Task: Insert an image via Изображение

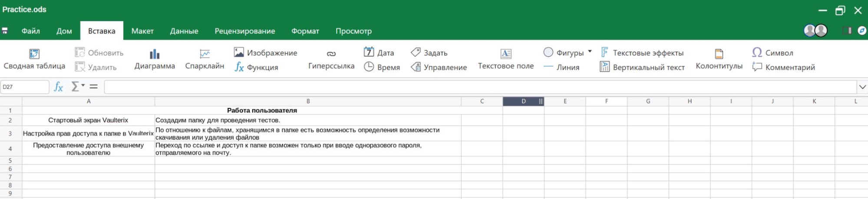Action: (x=265, y=53)
